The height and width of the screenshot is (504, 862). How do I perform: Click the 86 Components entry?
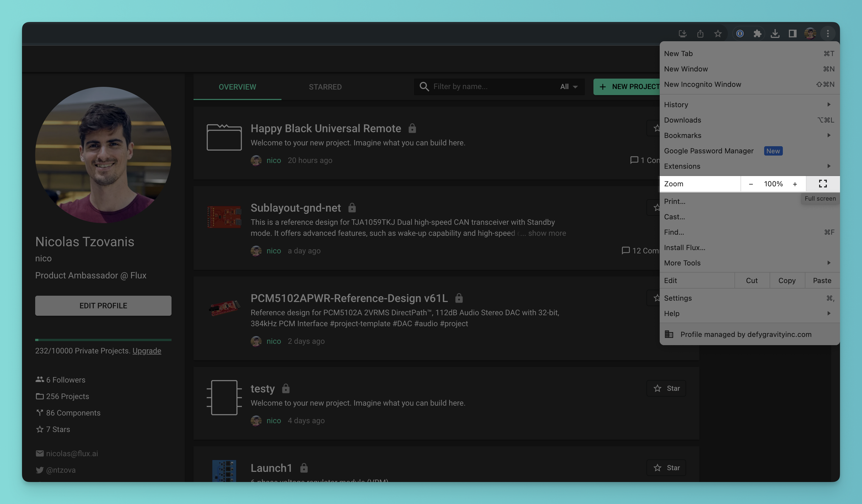coord(68,413)
